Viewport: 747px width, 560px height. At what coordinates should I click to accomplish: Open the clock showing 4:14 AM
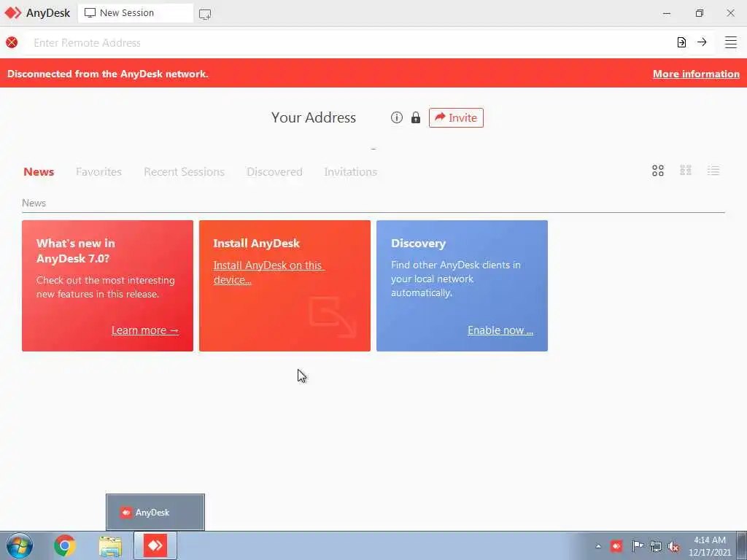[709, 546]
